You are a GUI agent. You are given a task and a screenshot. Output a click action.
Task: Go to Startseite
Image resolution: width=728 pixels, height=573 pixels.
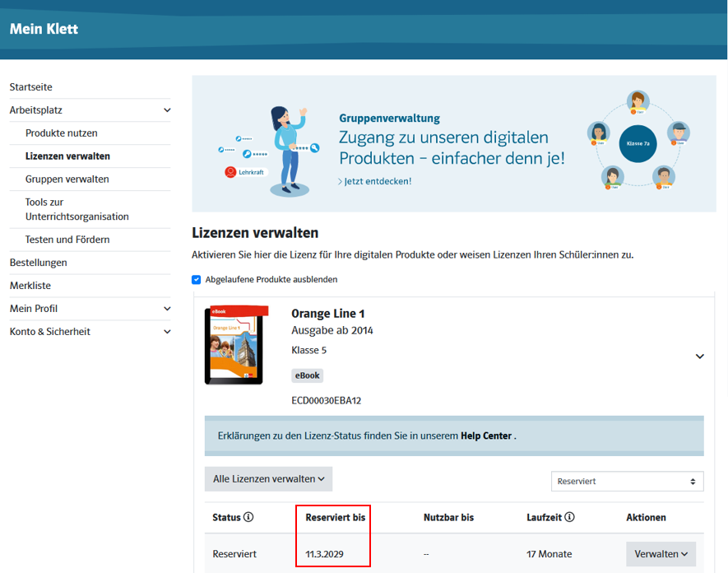point(31,87)
